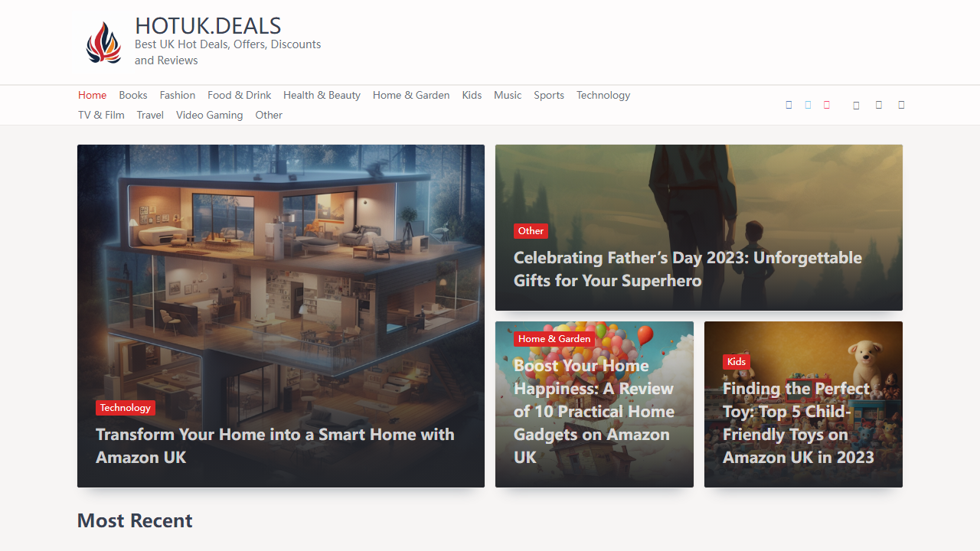Viewport: 980px width, 551px height.
Task: Open the Health & Beauty category
Action: click(322, 95)
